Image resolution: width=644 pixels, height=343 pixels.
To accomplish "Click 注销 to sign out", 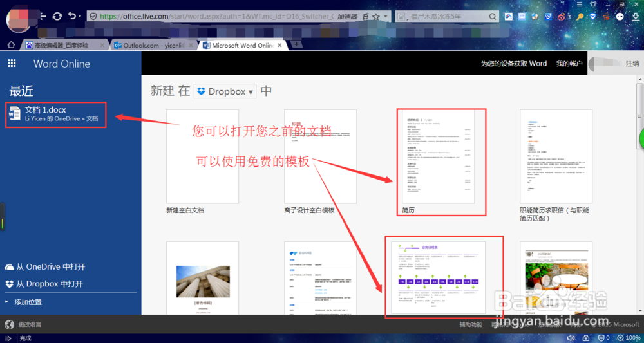I will (x=632, y=64).
